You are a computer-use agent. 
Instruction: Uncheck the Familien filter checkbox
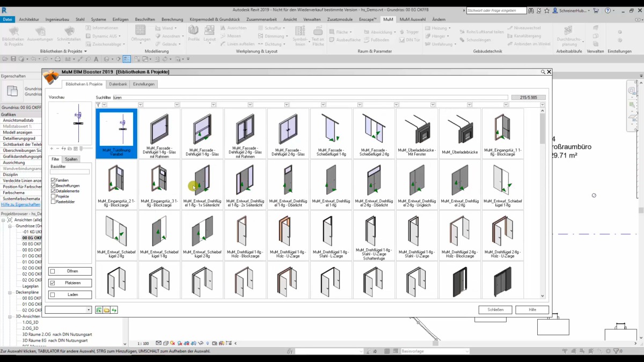pyautogui.click(x=53, y=180)
